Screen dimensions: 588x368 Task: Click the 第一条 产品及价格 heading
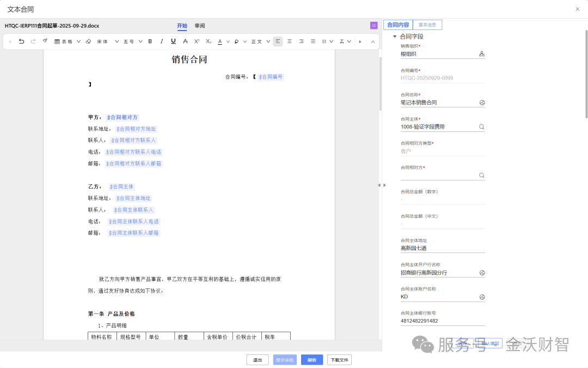pos(112,314)
